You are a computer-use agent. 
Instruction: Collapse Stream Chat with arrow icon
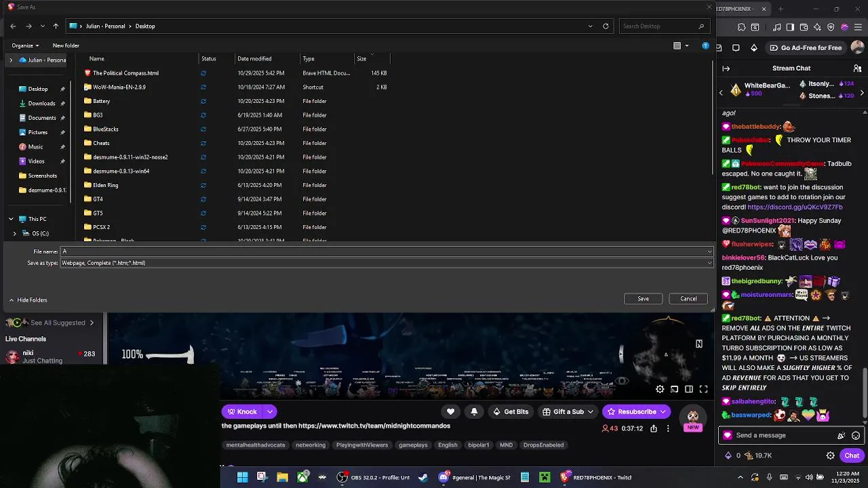coord(726,68)
